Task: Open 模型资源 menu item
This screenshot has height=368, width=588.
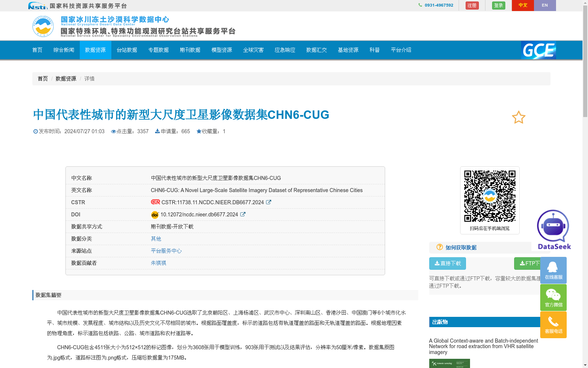Action: [222, 50]
